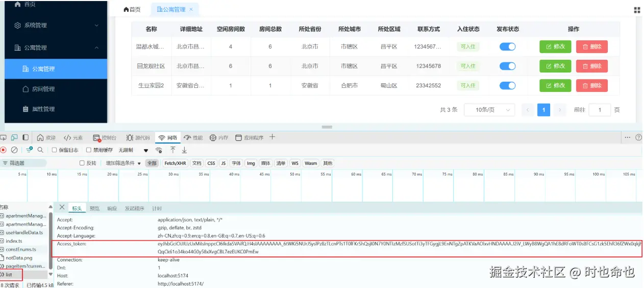Toggle device emulation icon in DevTools
644x288 pixels.
point(14,137)
